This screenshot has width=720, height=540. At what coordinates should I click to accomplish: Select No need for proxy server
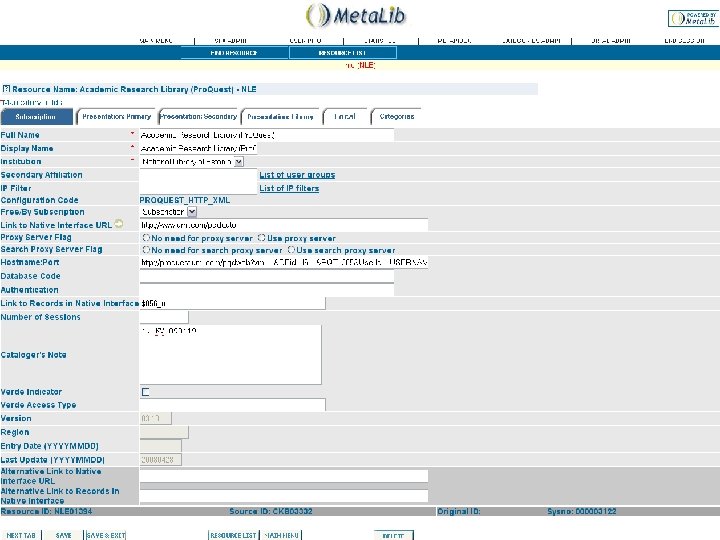pyautogui.click(x=146, y=238)
